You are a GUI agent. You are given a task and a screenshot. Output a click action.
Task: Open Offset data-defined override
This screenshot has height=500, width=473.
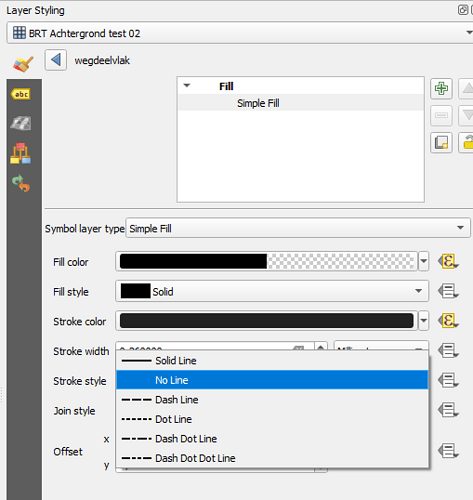448,451
